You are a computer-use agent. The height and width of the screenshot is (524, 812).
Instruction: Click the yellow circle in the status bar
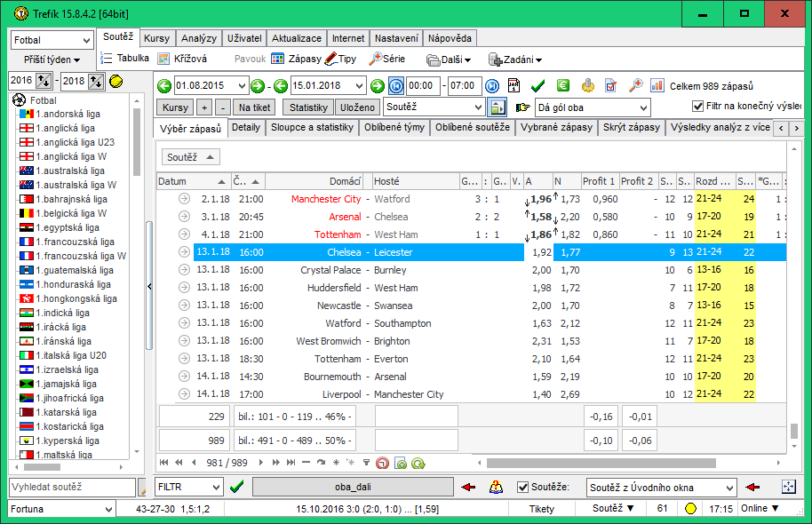click(690, 509)
